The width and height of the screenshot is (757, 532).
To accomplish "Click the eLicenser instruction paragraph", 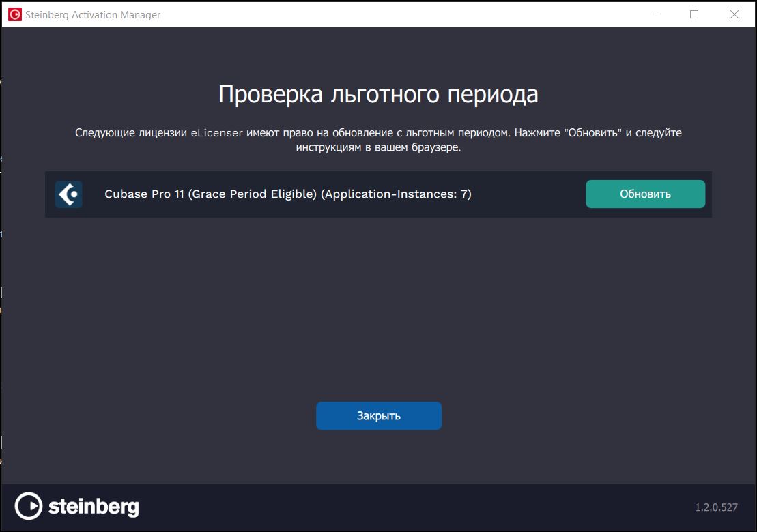I will [x=378, y=140].
